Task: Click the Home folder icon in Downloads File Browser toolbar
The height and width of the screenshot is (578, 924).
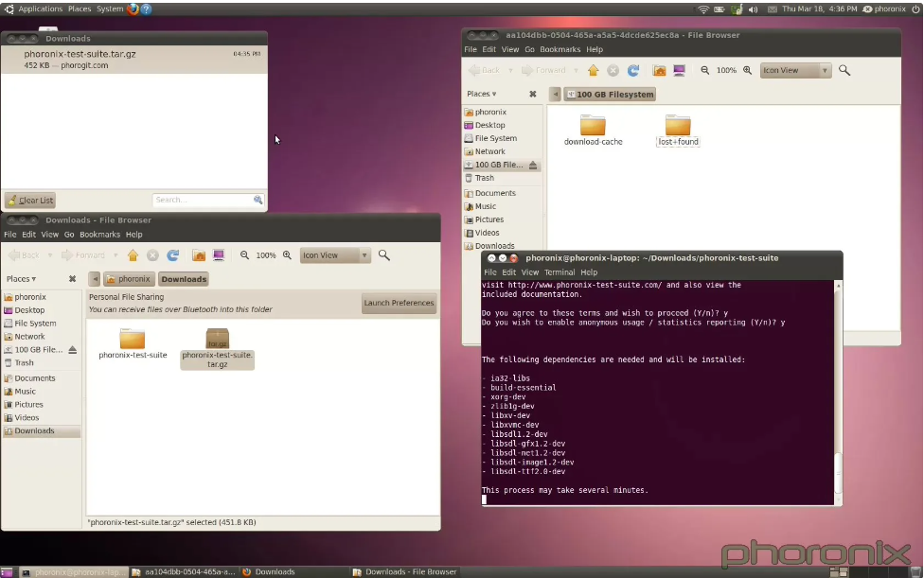Action: [x=199, y=255]
